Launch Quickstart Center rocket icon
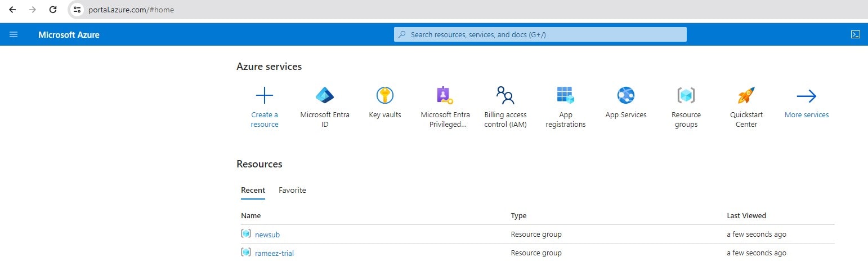868x261 pixels. coord(746,95)
